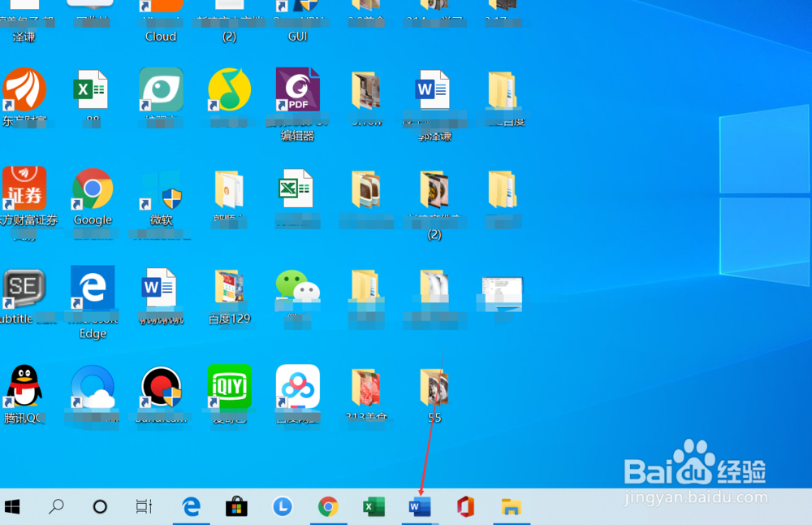
Task: Select folder labeled ending in 百度
Action: click(502, 91)
